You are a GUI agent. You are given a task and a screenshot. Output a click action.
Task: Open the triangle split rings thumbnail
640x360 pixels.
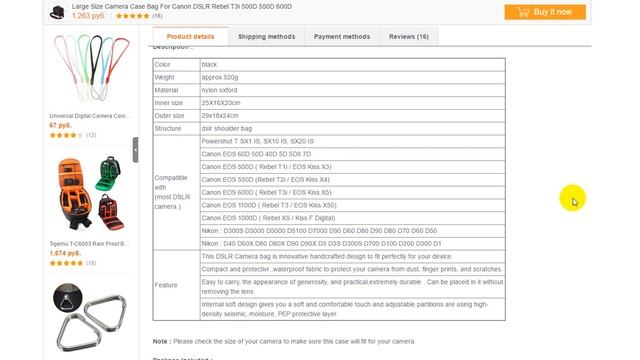pyautogui.click(x=91, y=317)
